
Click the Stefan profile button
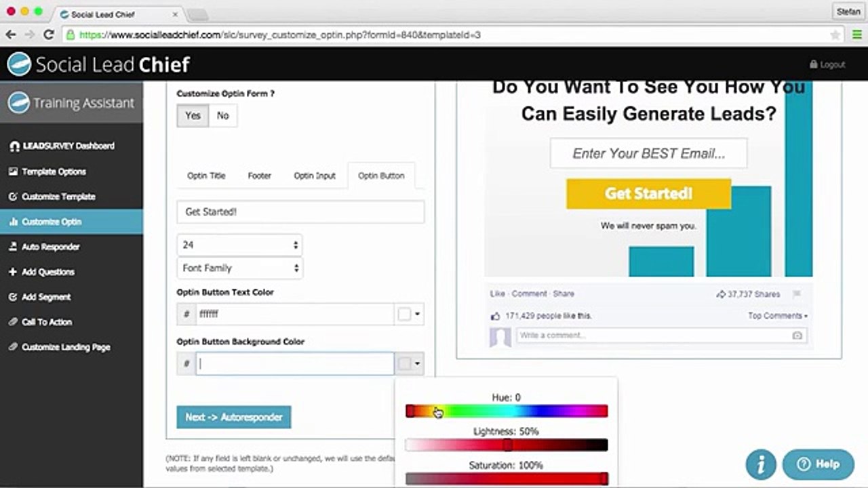tap(848, 12)
